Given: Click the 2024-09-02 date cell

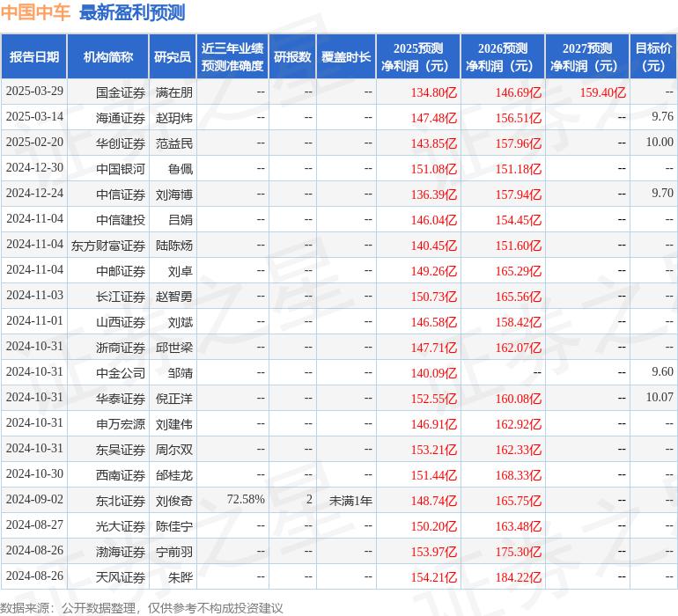Looking at the screenshot, I should [x=34, y=499].
